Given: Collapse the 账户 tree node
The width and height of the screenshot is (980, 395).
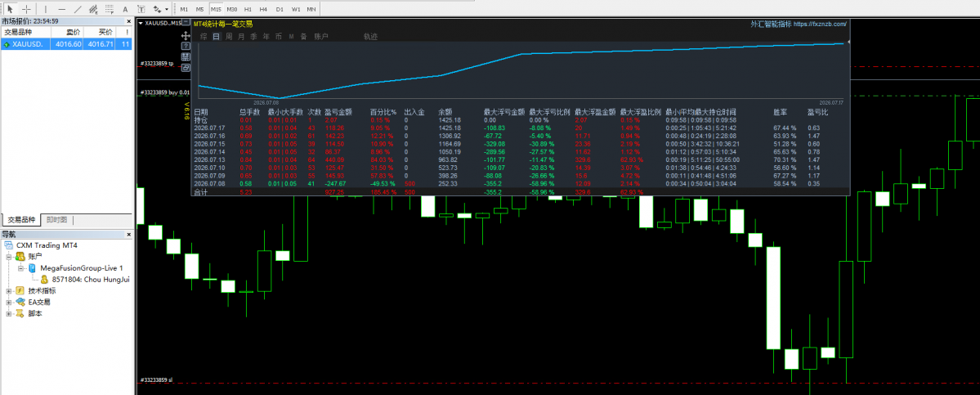Looking at the screenshot, I should tap(9, 256).
